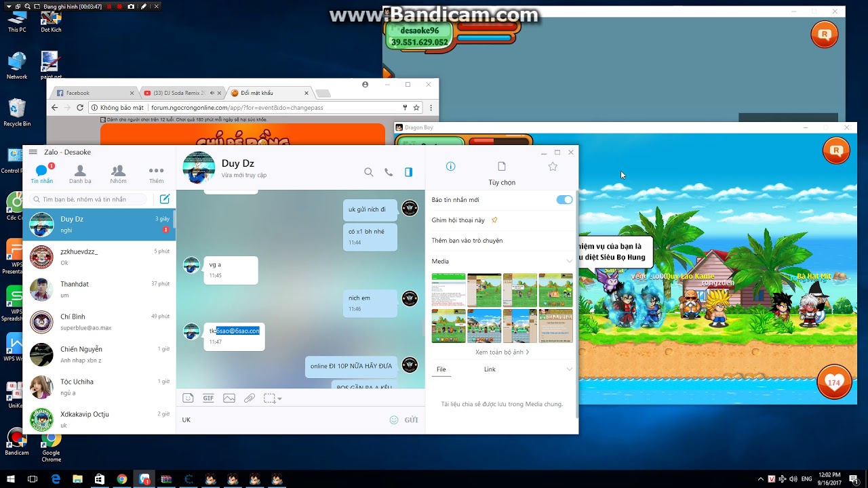Show the conversation info panel icon
The height and width of the screenshot is (488, 868).
450,166
